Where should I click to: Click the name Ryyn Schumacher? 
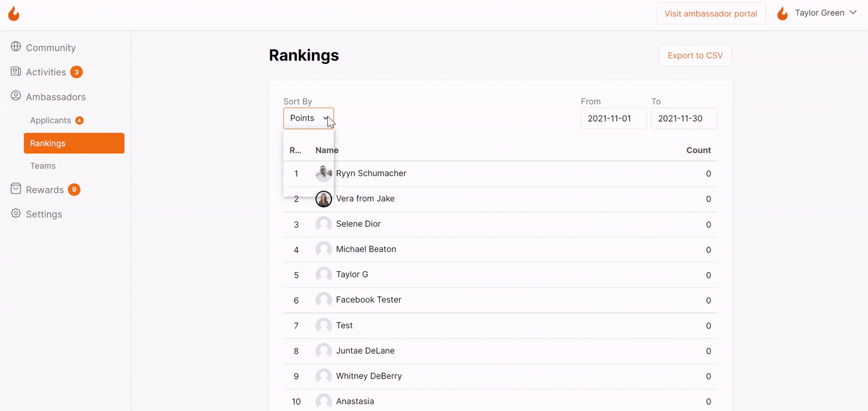(x=371, y=174)
